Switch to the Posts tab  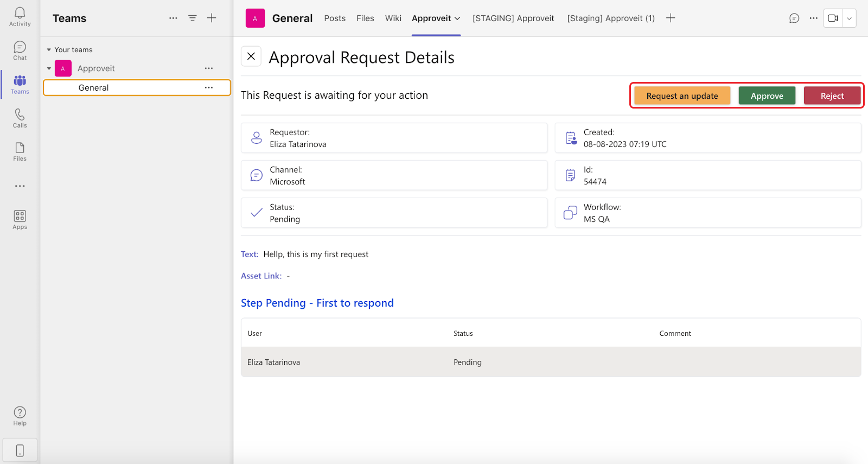(x=335, y=18)
